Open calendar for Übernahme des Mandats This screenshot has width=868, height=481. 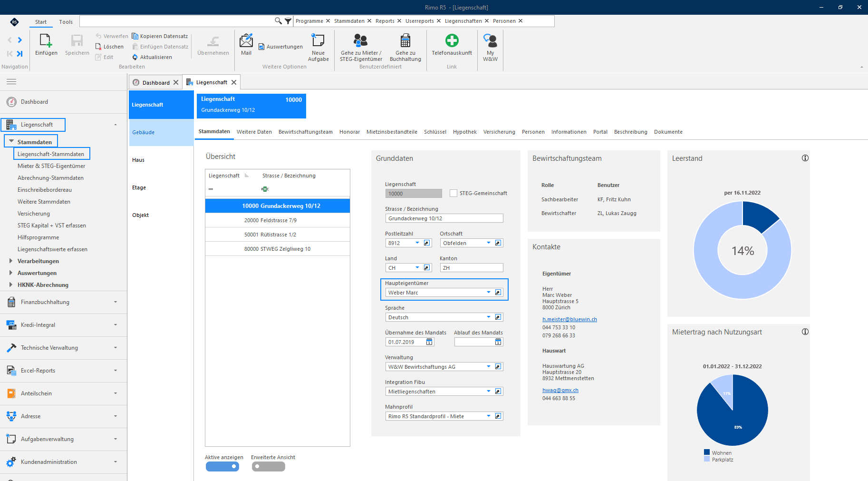click(x=429, y=342)
